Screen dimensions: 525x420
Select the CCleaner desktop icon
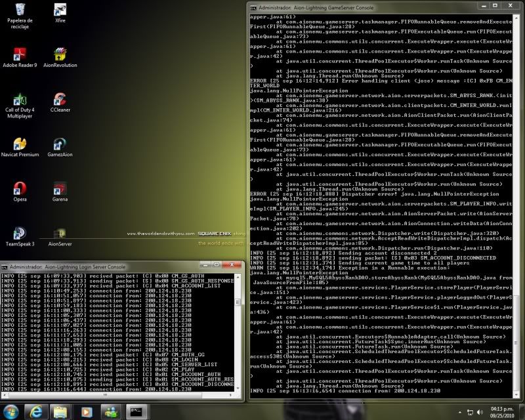(x=60, y=100)
